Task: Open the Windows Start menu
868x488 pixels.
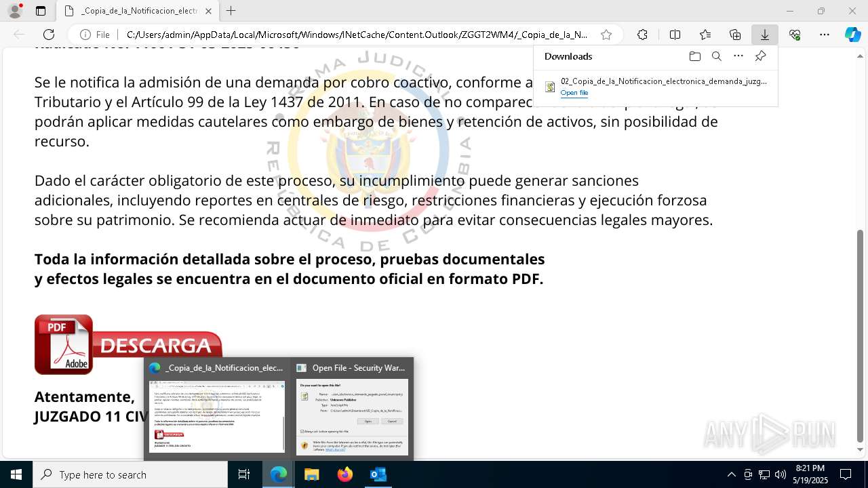Action: coord(16,474)
